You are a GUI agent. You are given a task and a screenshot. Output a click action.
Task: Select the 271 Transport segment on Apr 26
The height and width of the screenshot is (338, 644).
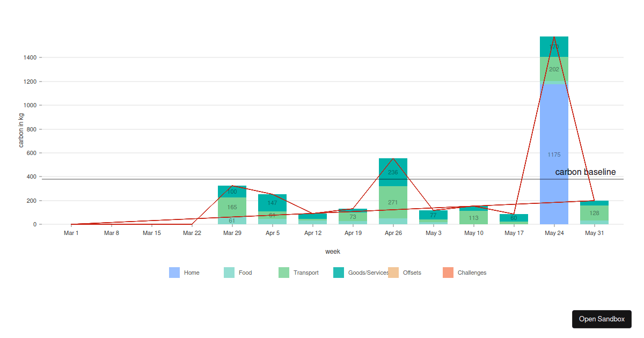point(393,202)
